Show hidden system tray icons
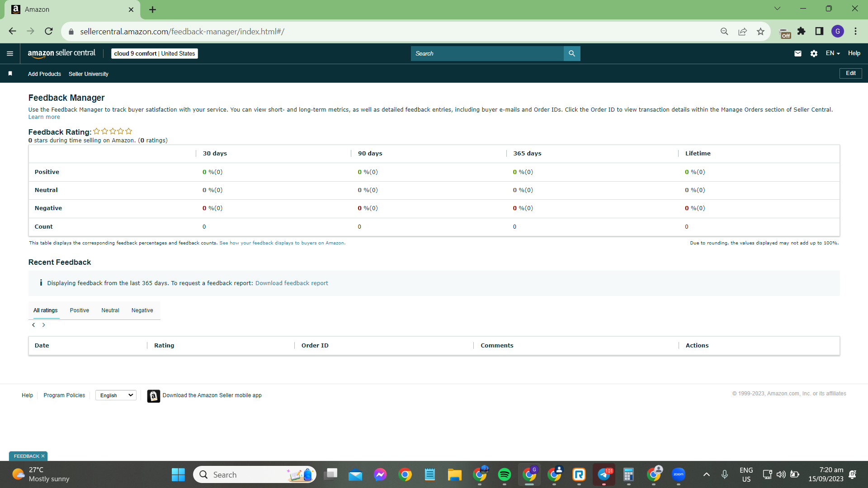868x488 pixels. pyautogui.click(x=707, y=474)
